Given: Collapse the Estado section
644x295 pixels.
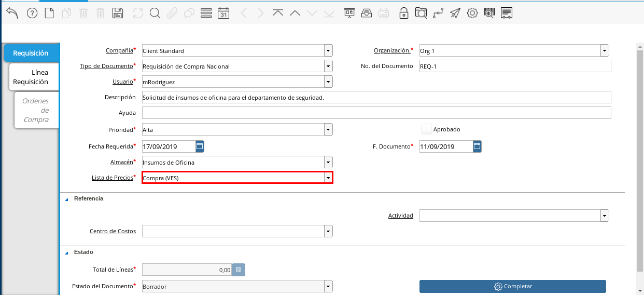Looking at the screenshot, I should (66, 252).
